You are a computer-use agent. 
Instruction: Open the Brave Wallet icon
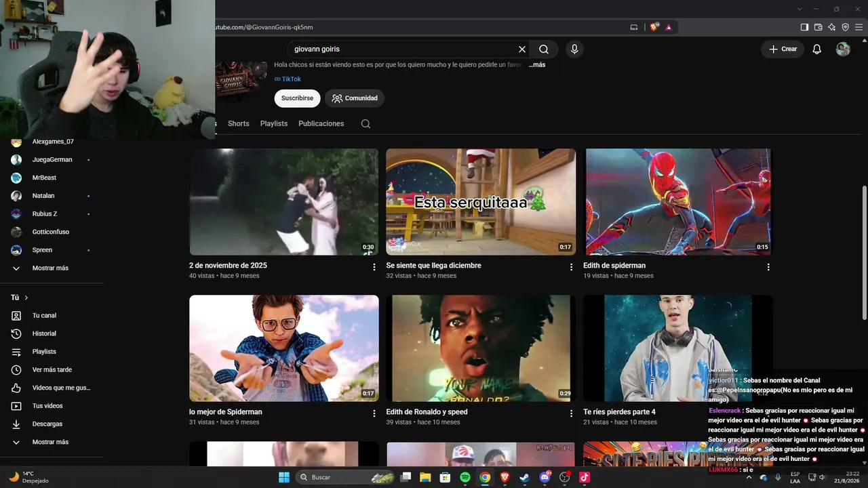pos(818,27)
